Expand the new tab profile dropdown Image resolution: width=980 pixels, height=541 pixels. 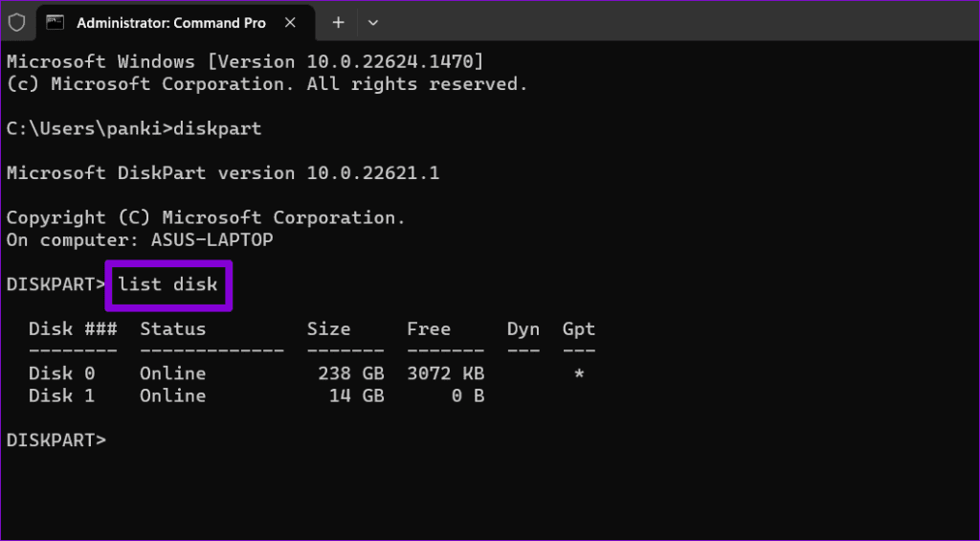[373, 23]
